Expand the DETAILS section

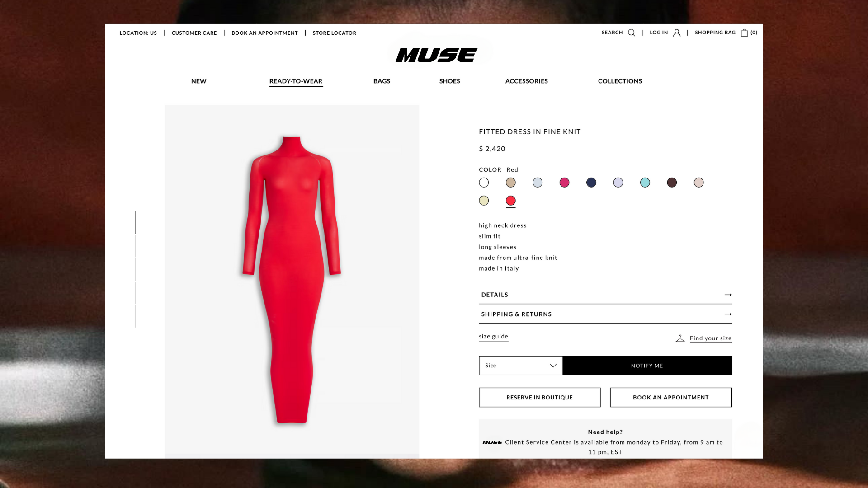pyautogui.click(x=605, y=295)
